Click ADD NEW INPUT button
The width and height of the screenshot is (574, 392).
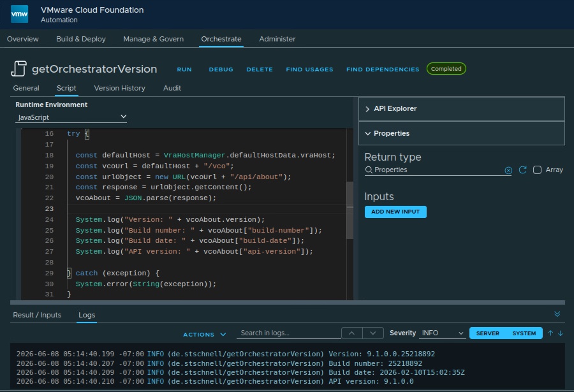coord(395,212)
